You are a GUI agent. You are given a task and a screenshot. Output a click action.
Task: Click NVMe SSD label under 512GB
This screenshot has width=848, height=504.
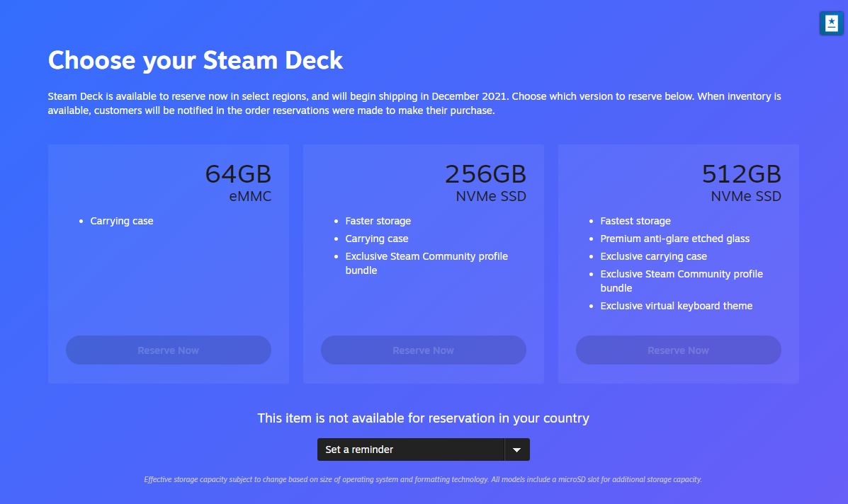click(746, 196)
